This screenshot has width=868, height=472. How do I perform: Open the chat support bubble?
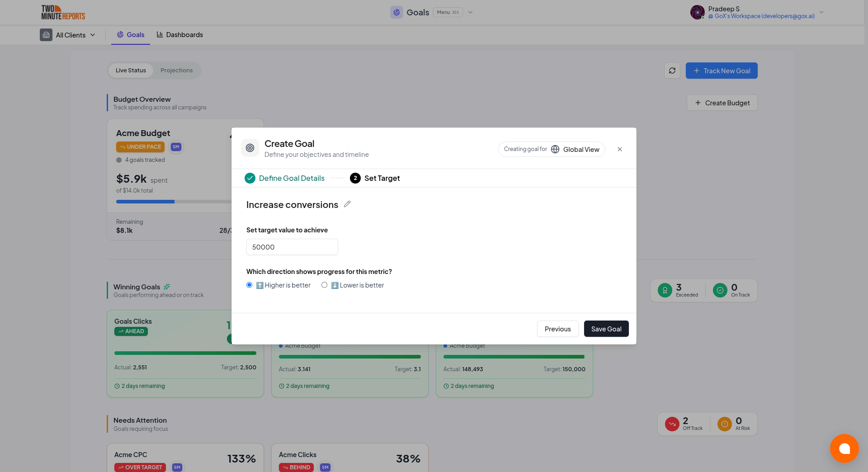click(x=844, y=448)
